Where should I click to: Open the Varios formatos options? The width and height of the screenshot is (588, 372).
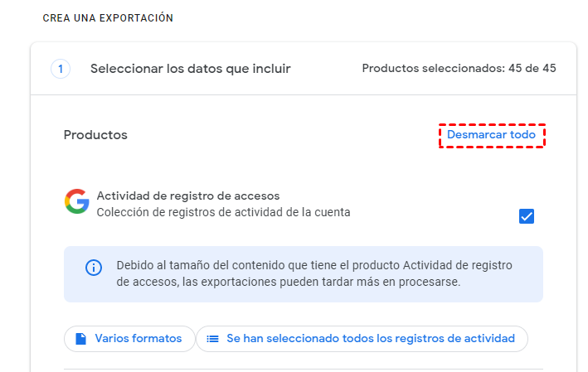tap(129, 339)
